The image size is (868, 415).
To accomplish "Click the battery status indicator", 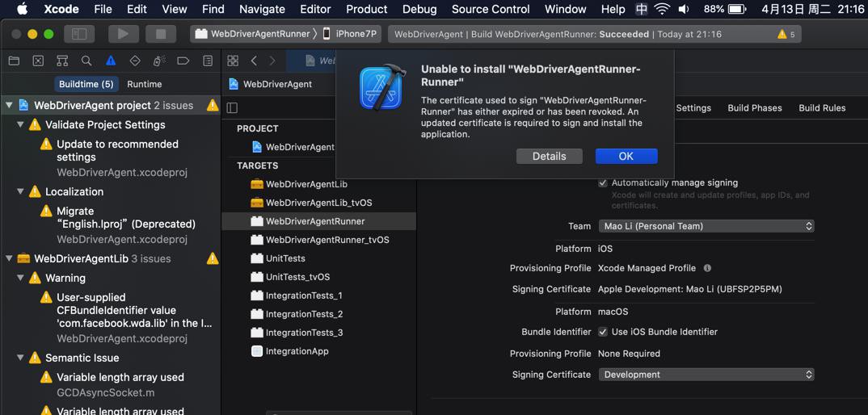I will pyautogui.click(x=725, y=9).
